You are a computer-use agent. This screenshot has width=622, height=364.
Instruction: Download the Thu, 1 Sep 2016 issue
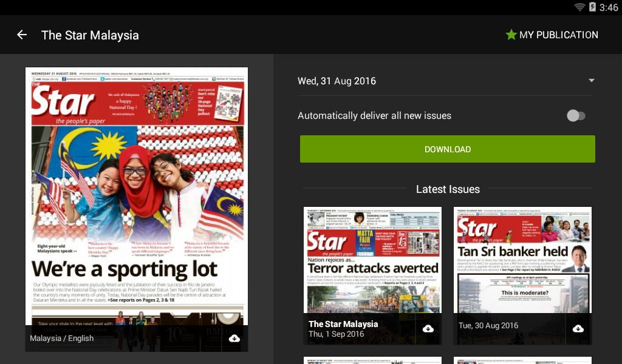428,328
